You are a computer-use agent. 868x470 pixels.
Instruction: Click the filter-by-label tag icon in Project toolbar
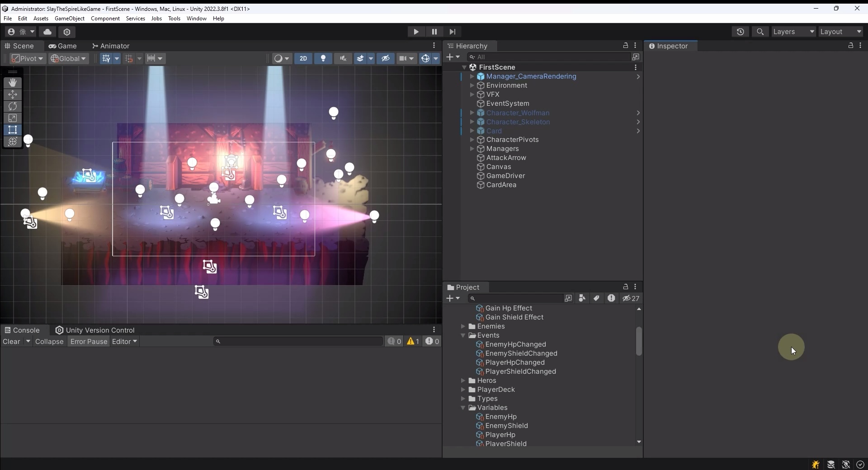596,298
